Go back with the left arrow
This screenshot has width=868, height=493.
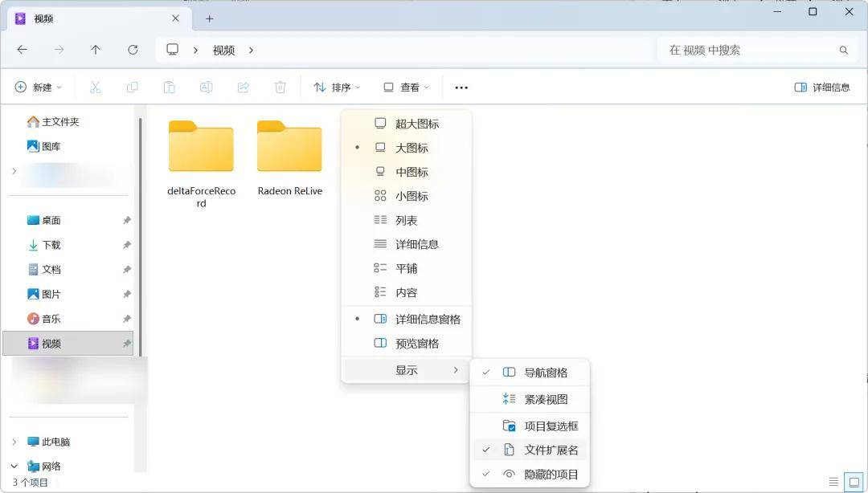point(23,50)
